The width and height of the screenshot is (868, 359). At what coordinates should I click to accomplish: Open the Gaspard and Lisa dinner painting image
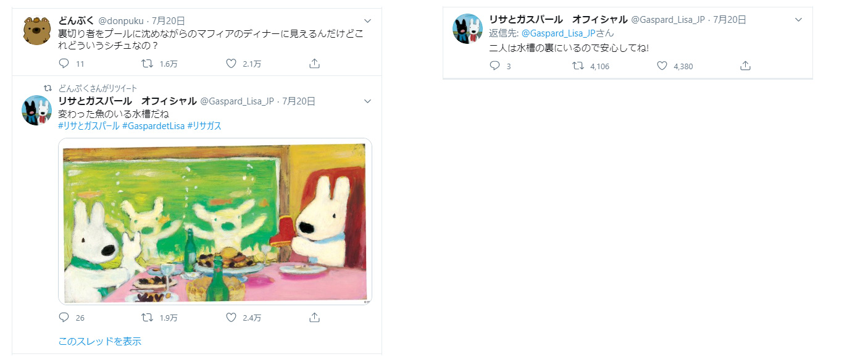click(x=215, y=221)
